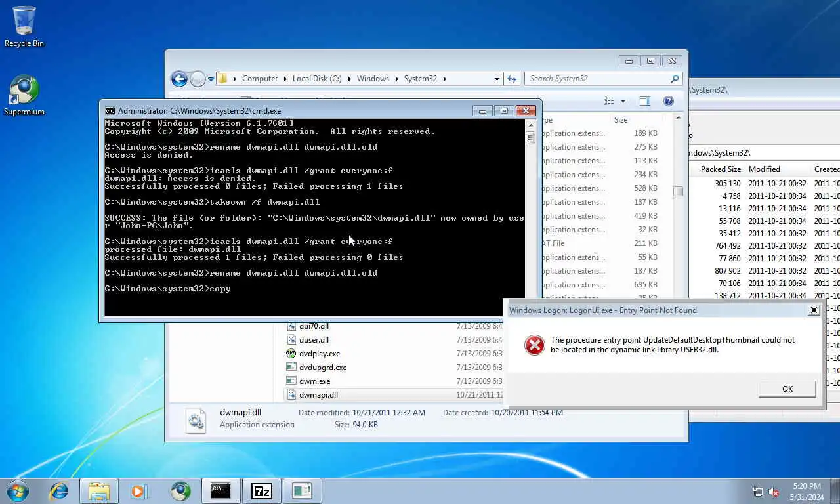Select dwm.exe in the file list
Screen dimensions: 840x504
(314, 381)
